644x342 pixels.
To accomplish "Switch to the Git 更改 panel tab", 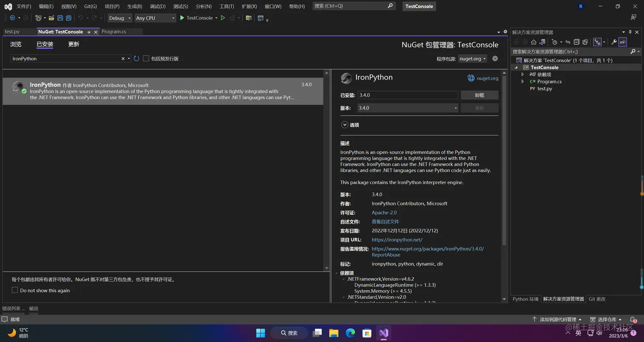I will [597, 299].
